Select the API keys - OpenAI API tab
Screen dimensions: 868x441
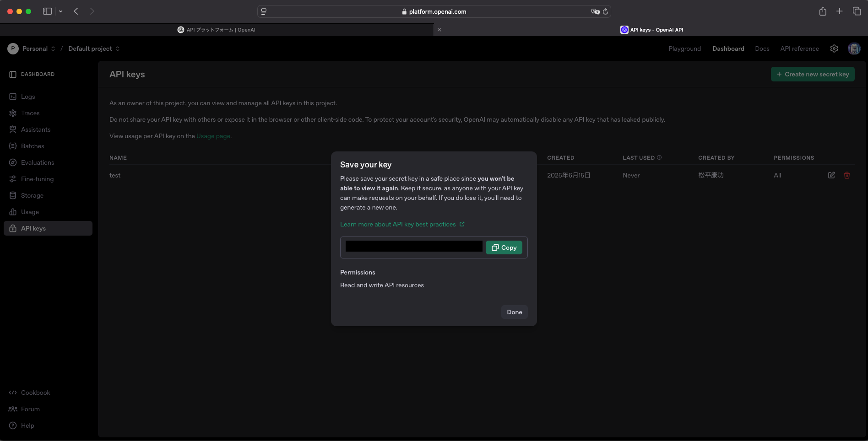point(651,30)
